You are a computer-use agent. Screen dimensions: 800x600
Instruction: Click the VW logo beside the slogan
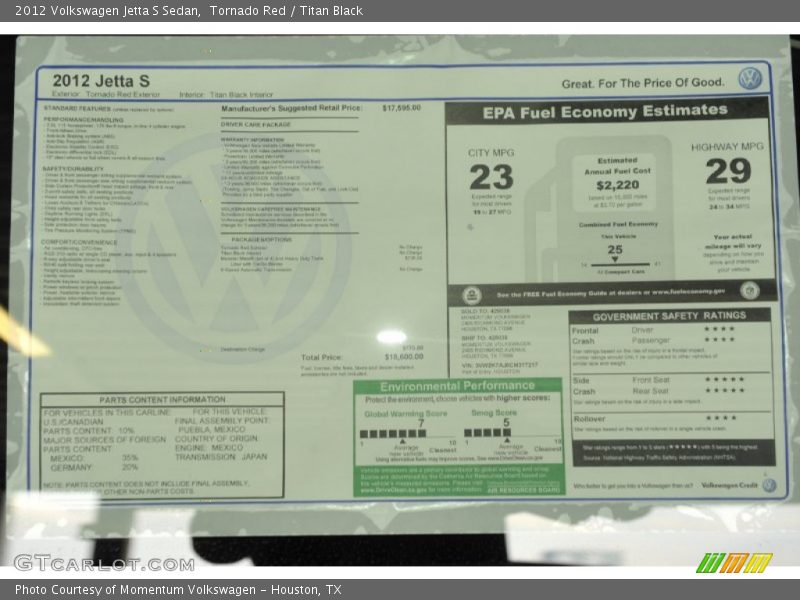coord(749,79)
